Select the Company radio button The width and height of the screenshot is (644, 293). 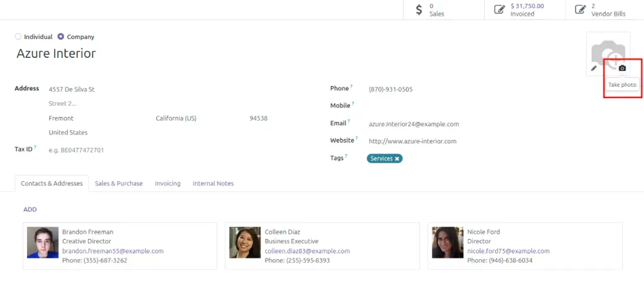[60, 36]
